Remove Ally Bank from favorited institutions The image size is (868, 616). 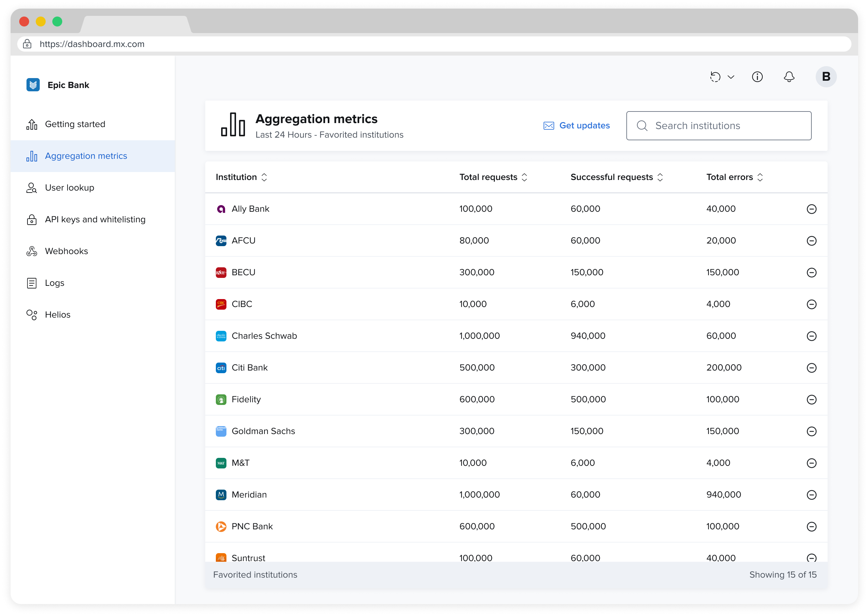pos(811,209)
